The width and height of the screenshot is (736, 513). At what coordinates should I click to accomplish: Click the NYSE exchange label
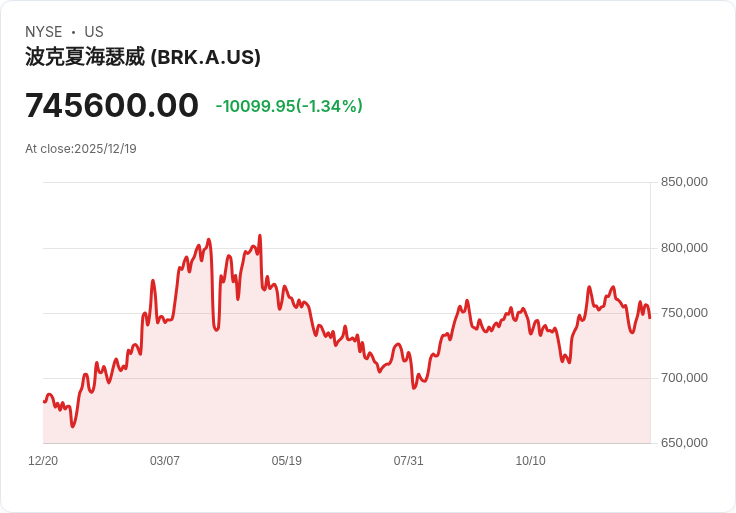click(x=44, y=32)
